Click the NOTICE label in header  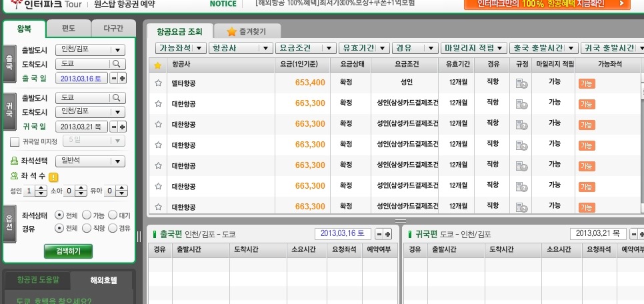coord(223,4)
